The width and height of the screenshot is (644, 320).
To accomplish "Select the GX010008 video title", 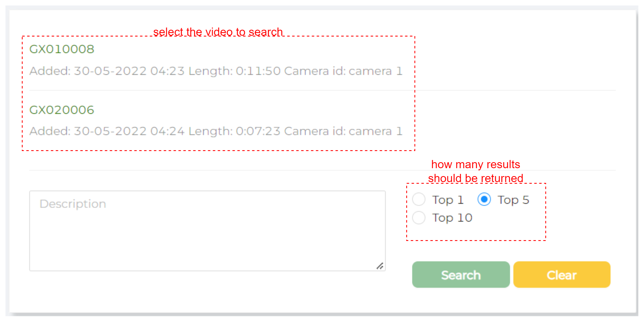I will (x=62, y=49).
